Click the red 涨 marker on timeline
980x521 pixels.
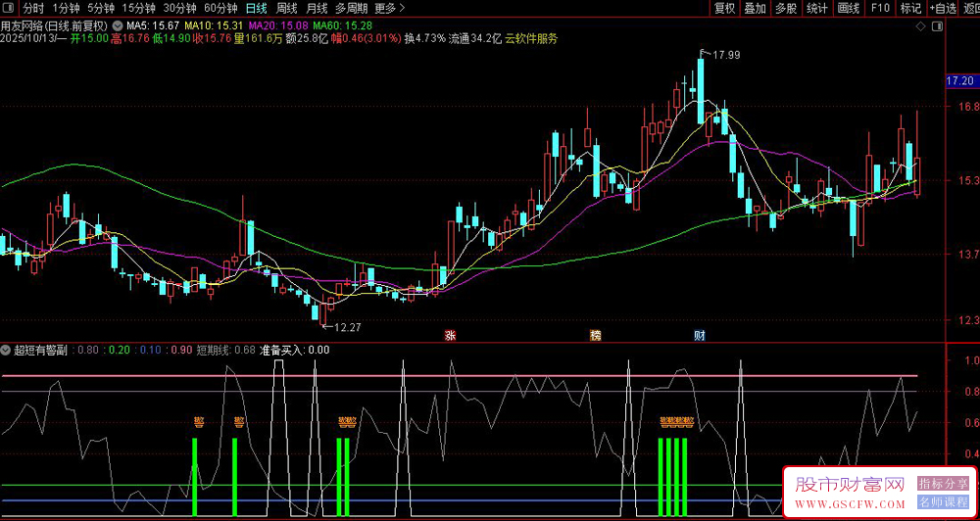pyautogui.click(x=451, y=335)
